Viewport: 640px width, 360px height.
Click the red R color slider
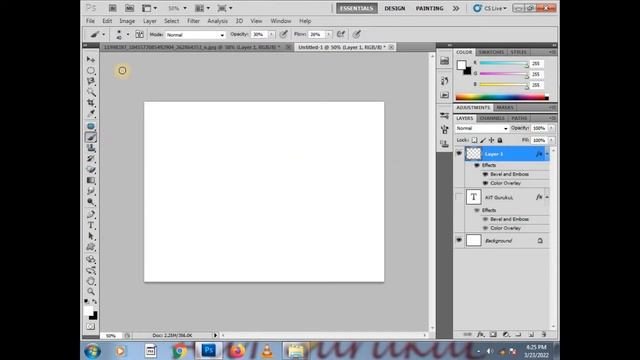point(504,63)
